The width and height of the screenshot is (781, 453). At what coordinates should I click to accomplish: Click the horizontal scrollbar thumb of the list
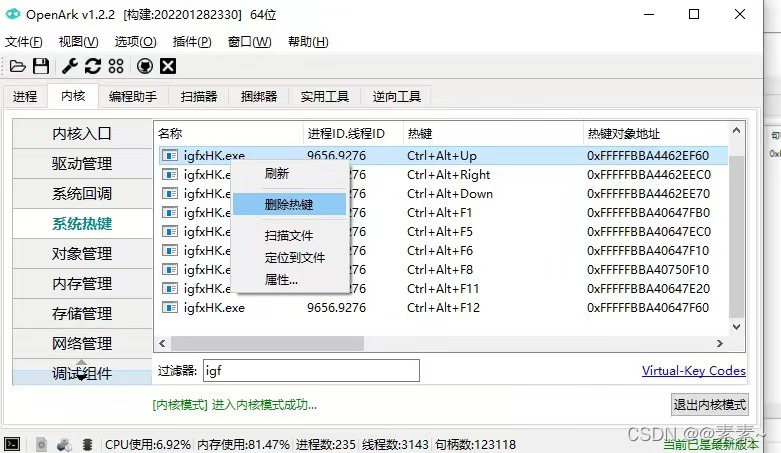pyautogui.click(x=267, y=343)
